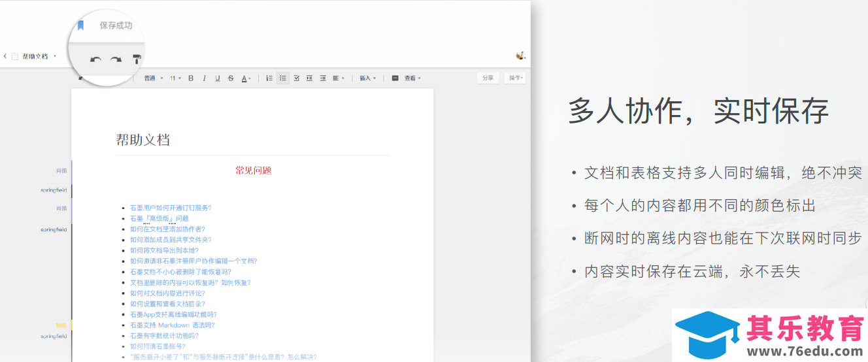Screen dimensions: 868x362
Task: Click the 保存成功 save status text
Action: 116,25
